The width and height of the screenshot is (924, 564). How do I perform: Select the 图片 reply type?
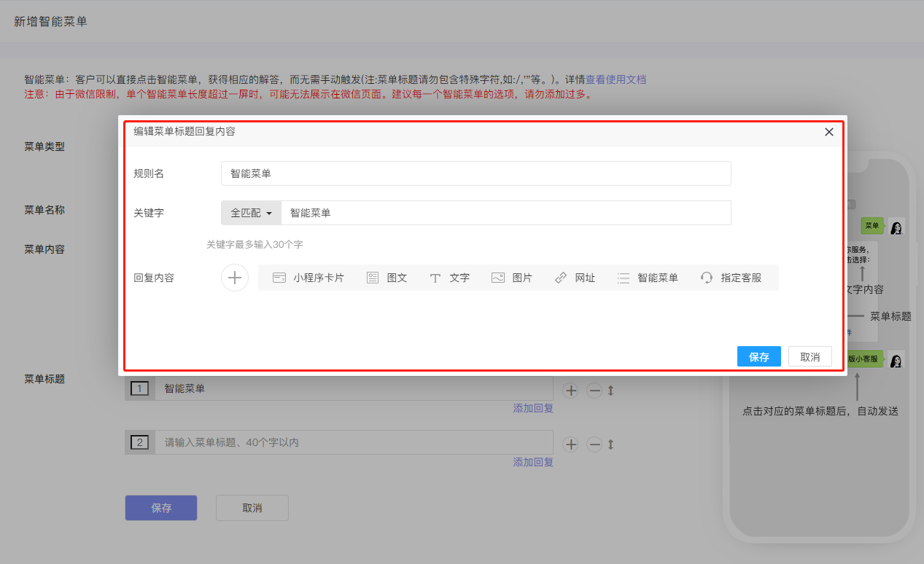tap(513, 278)
